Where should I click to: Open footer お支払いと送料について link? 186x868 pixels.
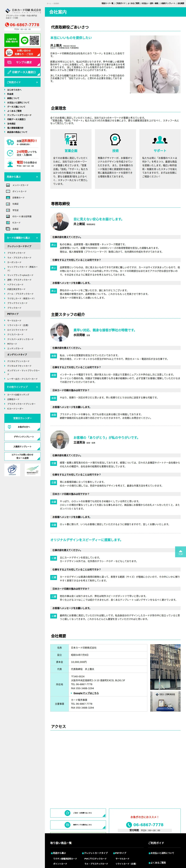(162, 853)
